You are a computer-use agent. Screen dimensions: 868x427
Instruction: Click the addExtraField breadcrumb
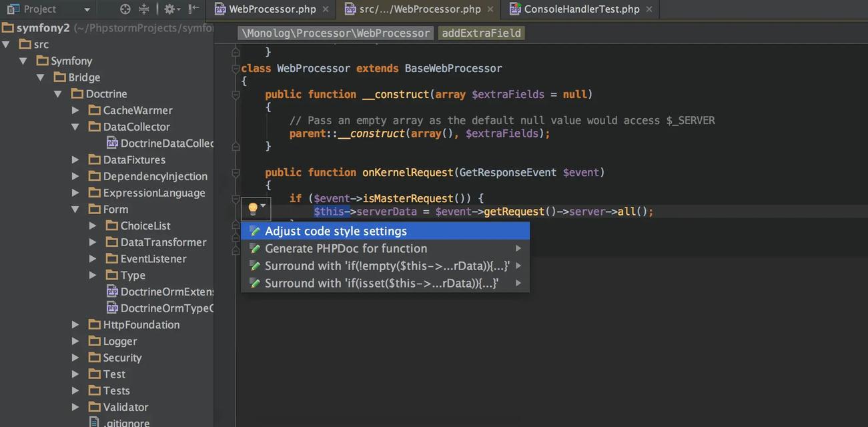481,33
